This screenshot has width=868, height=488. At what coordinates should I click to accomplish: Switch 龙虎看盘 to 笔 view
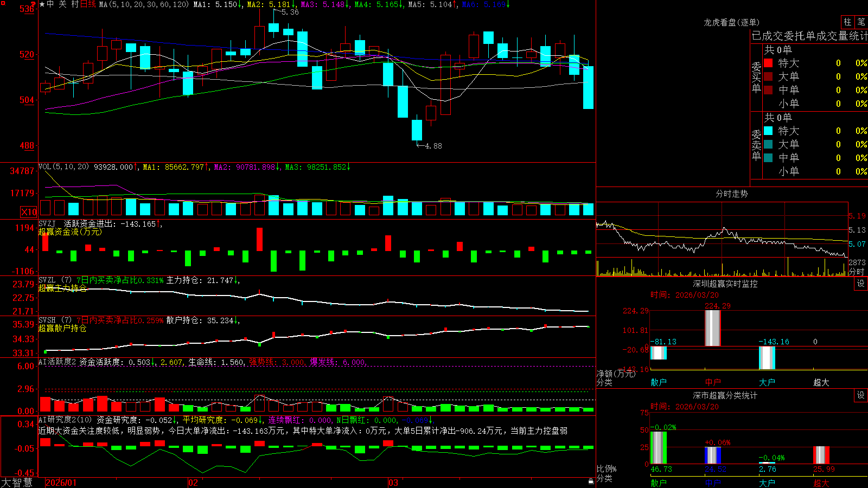(x=861, y=22)
